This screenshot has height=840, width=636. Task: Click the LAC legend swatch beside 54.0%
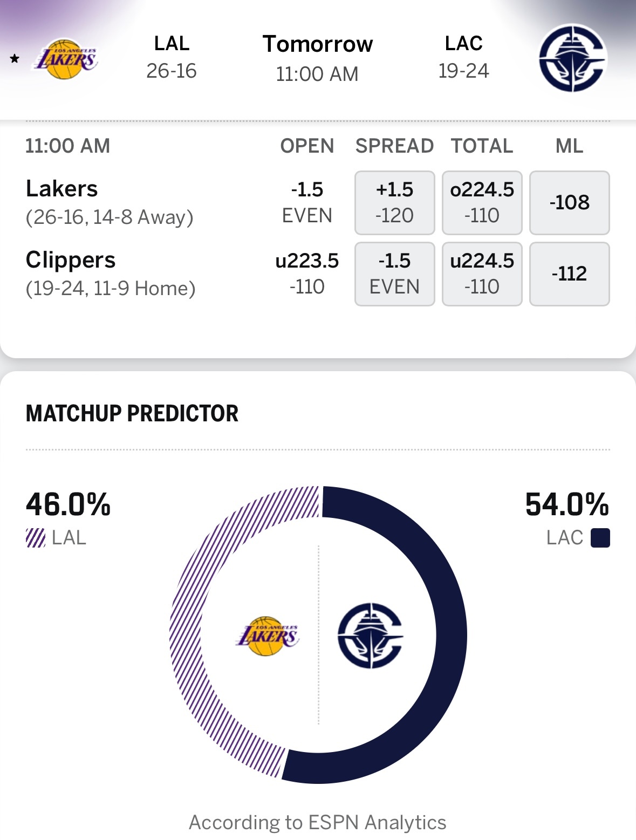[x=600, y=538]
